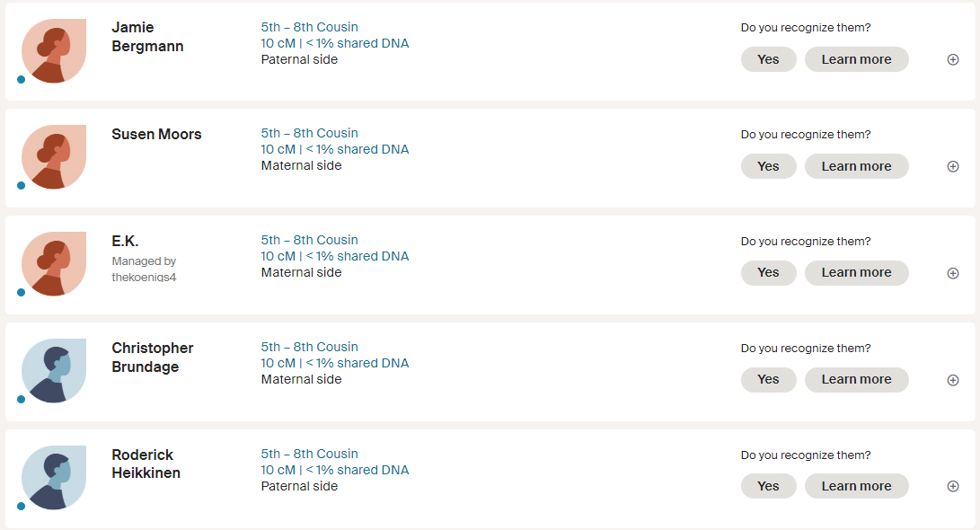980x530 pixels.
Task: Click shared DNA link for Christopher Brundage
Action: coord(335,363)
